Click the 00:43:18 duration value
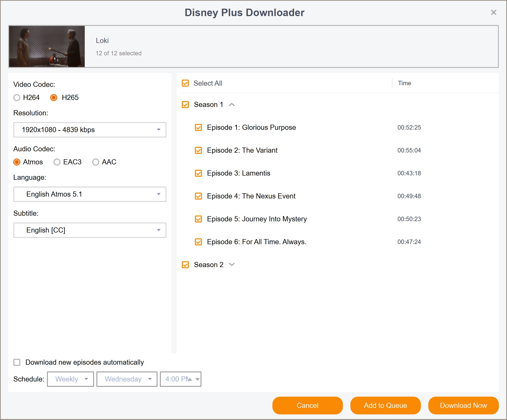This screenshot has height=420, width=507. 409,173
